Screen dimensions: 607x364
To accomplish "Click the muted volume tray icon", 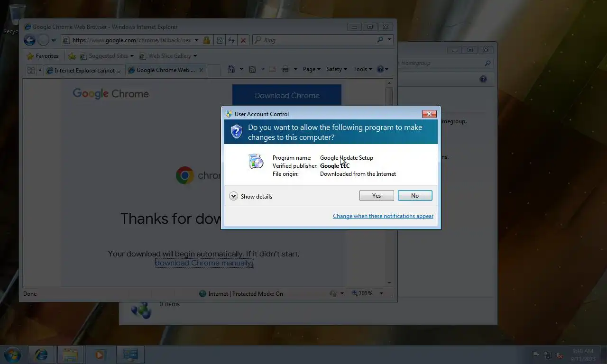I will pyautogui.click(x=560, y=355).
